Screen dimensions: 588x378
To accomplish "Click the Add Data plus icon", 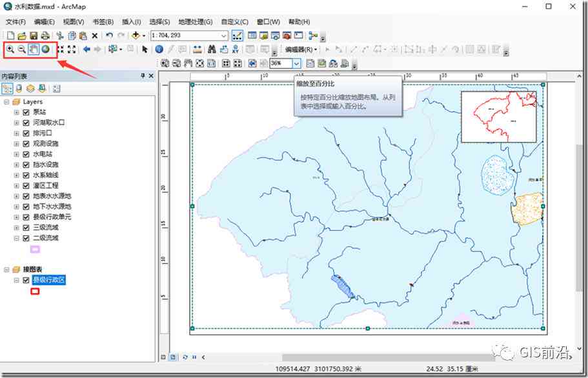I will pyautogui.click(x=136, y=35).
